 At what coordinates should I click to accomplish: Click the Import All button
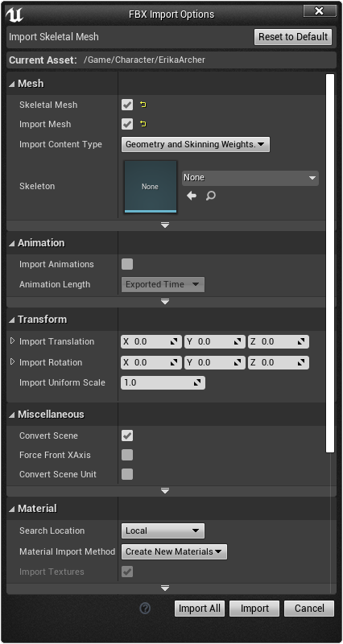coord(200,609)
